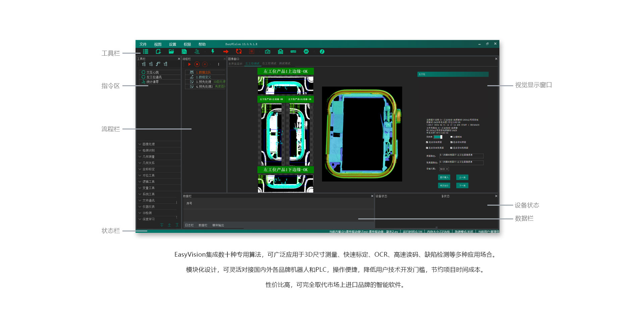Click the 效果图路径 input field

(462, 163)
